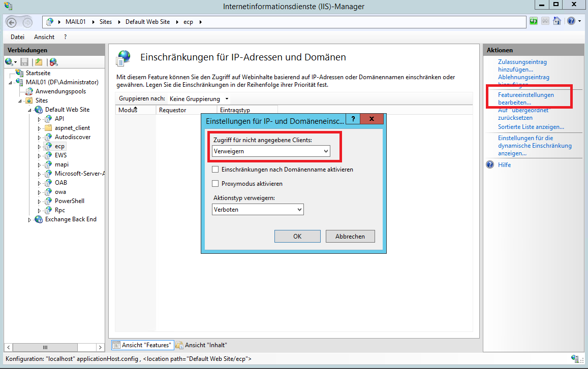This screenshot has height=369, width=588.
Task: Open the help icon in top toolbar
Action: pyautogui.click(x=571, y=21)
